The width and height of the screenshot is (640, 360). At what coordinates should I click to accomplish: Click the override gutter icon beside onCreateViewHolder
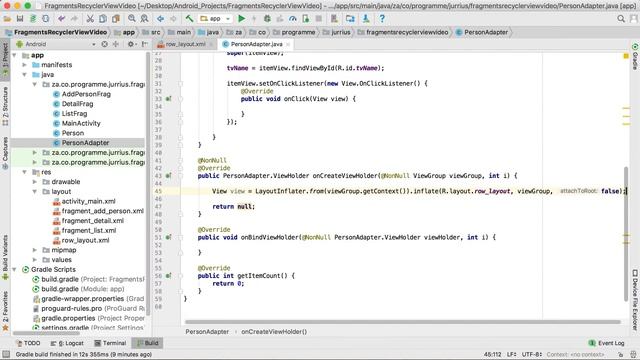tap(168, 176)
